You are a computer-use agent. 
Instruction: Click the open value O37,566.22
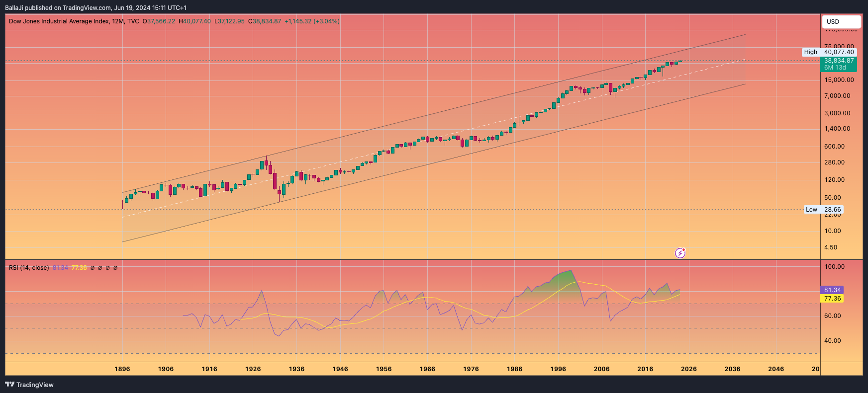click(x=159, y=21)
